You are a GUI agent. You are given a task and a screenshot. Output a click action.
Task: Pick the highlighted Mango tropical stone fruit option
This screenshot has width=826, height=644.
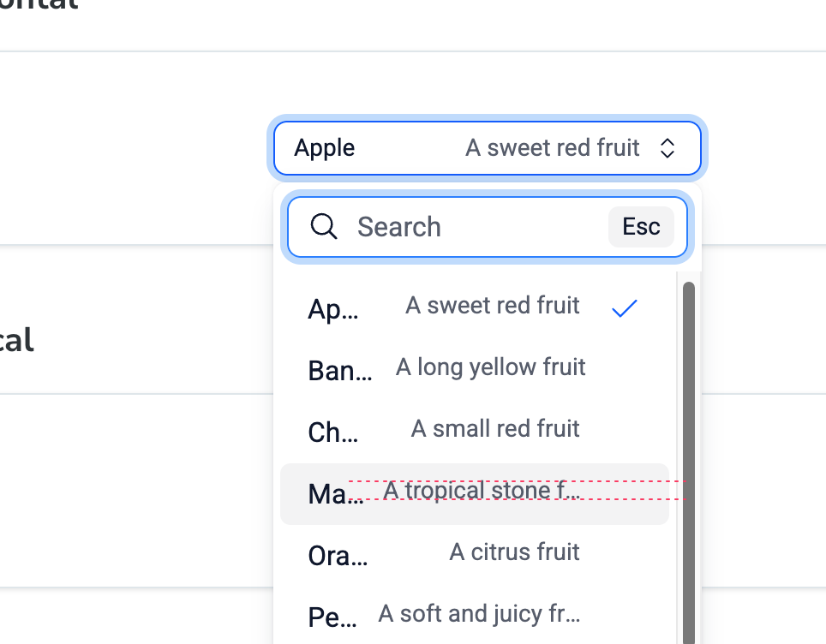[x=474, y=493]
